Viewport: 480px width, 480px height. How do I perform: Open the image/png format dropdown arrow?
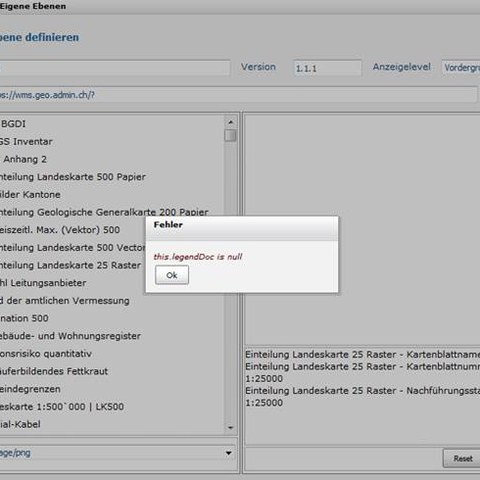coord(229,453)
